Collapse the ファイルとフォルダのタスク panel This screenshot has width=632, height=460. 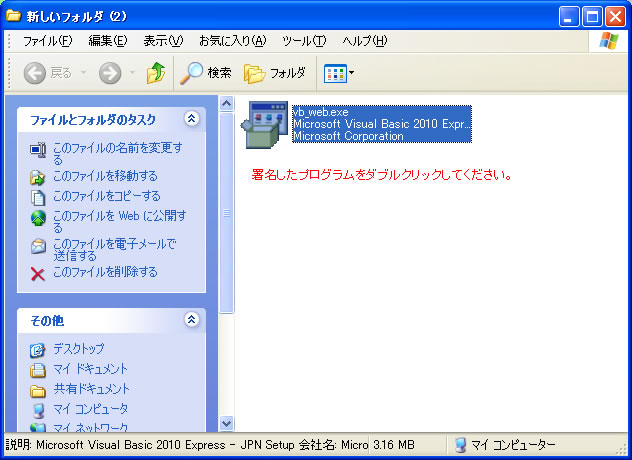point(191,119)
